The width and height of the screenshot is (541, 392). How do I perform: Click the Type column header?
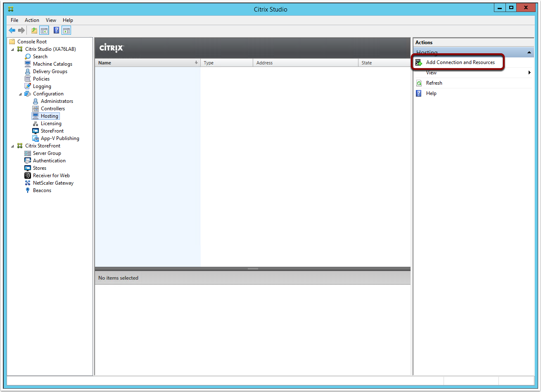227,63
